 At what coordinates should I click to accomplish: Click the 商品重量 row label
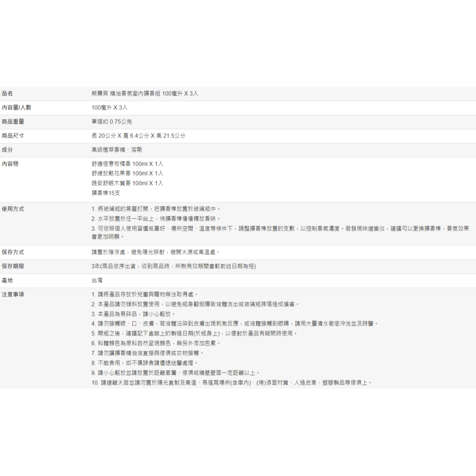13,122
